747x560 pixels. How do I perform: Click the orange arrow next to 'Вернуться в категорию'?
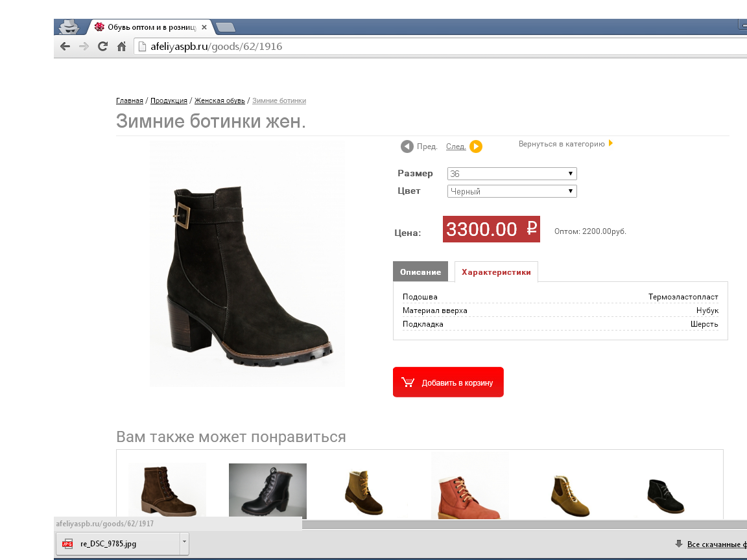click(x=611, y=143)
